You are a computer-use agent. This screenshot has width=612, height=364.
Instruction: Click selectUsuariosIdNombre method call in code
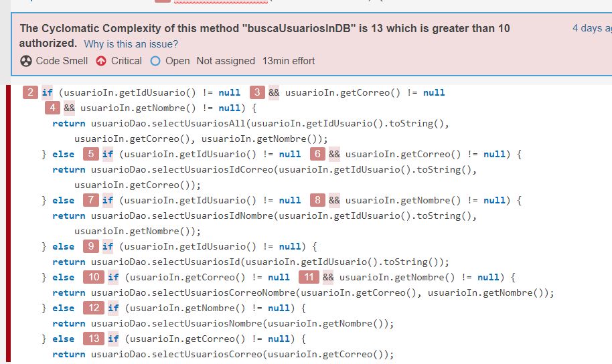(213, 215)
